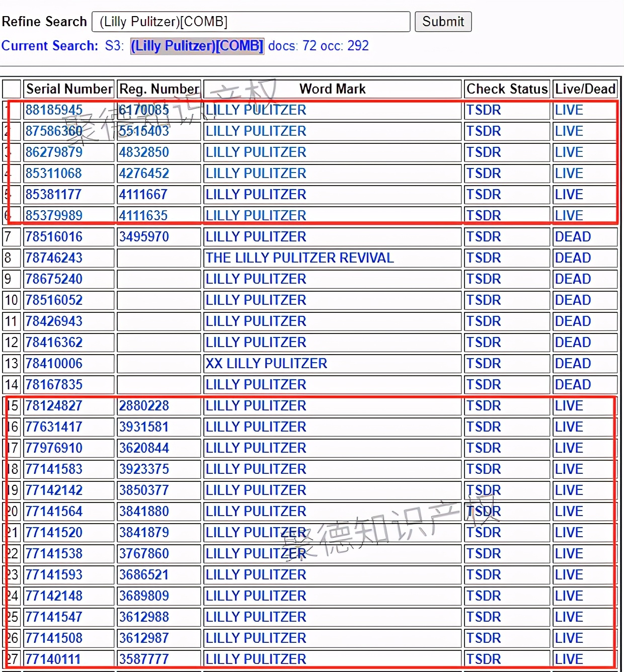Open serial number 77141547
This screenshot has height=672, width=624.
pyautogui.click(x=54, y=617)
